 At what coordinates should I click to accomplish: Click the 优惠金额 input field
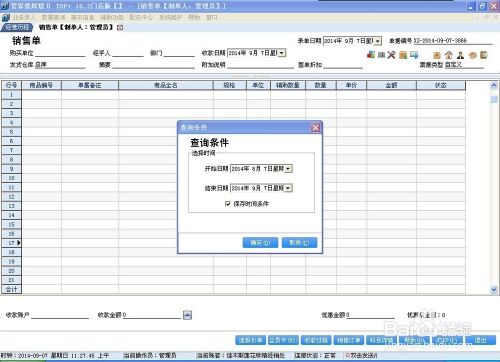point(370,315)
